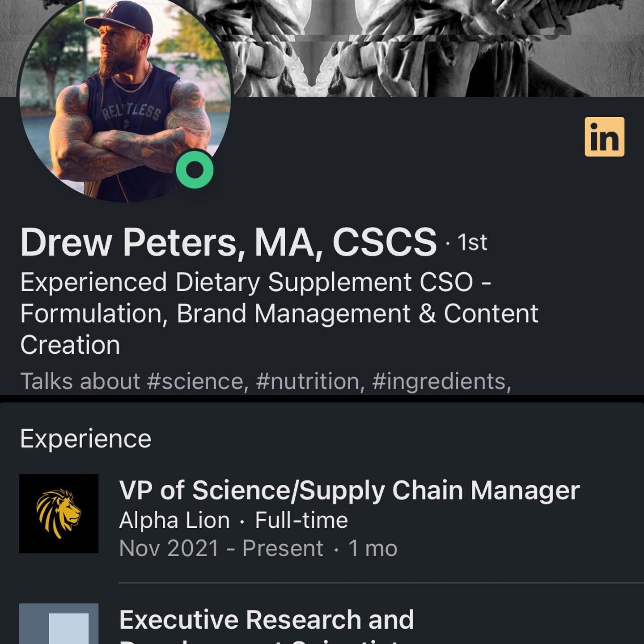Click the placeholder logo beside Executive Research
The width and height of the screenshot is (644, 644).
pos(59,624)
